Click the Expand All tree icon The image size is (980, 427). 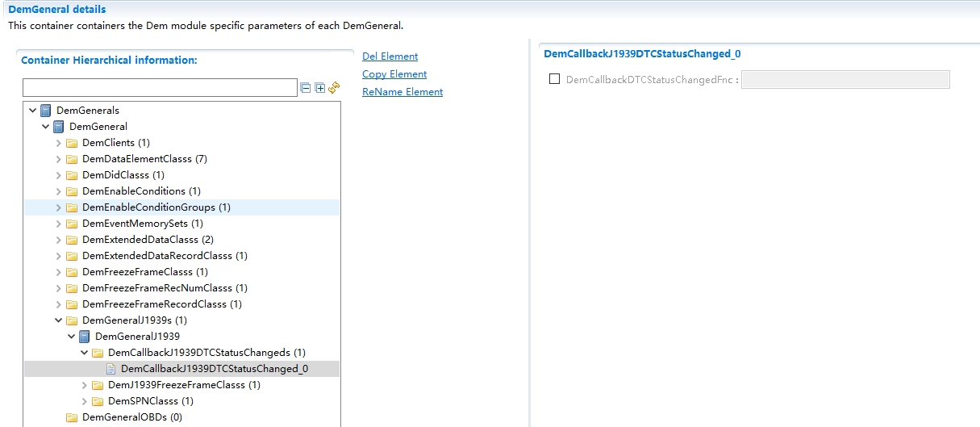coord(319,88)
